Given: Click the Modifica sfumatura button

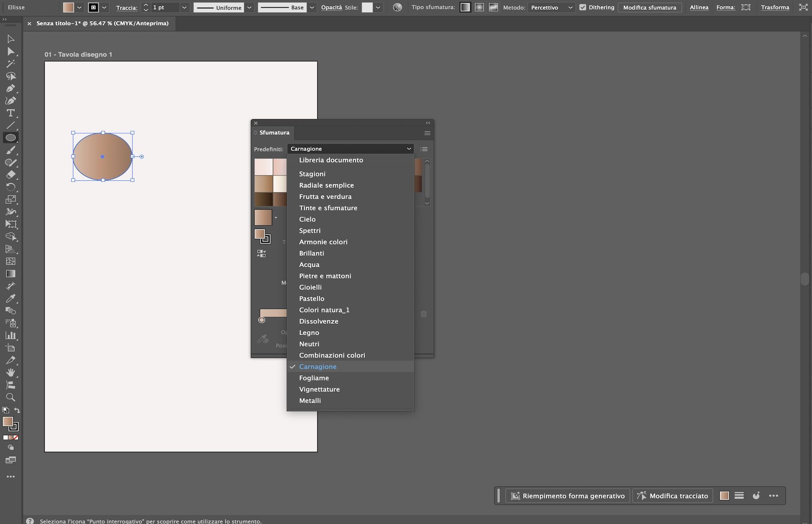Looking at the screenshot, I should [x=650, y=7].
